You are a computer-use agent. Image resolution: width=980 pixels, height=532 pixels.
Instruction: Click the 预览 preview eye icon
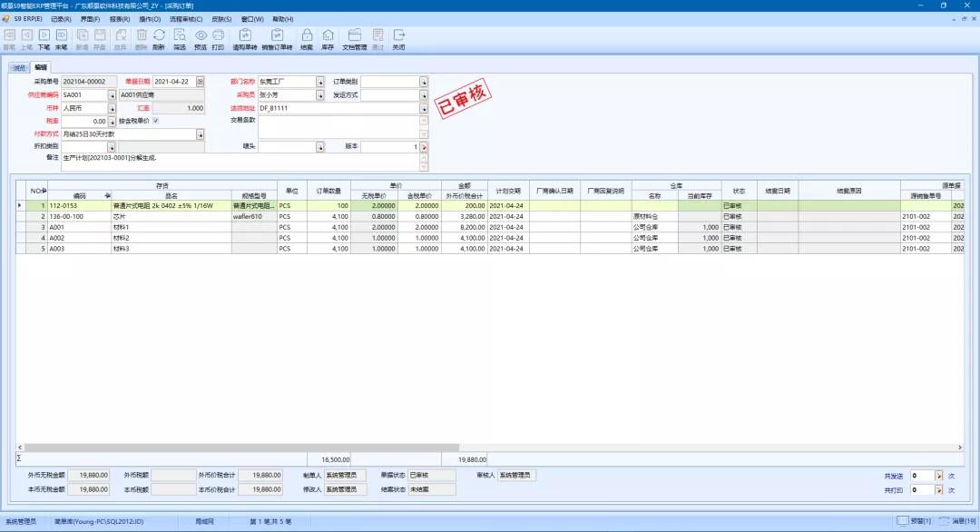pos(201,38)
